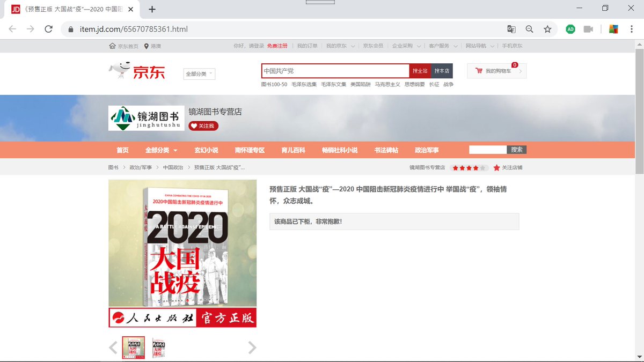
Task: Open the 育儿百科 nav tab
Action: (x=293, y=150)
